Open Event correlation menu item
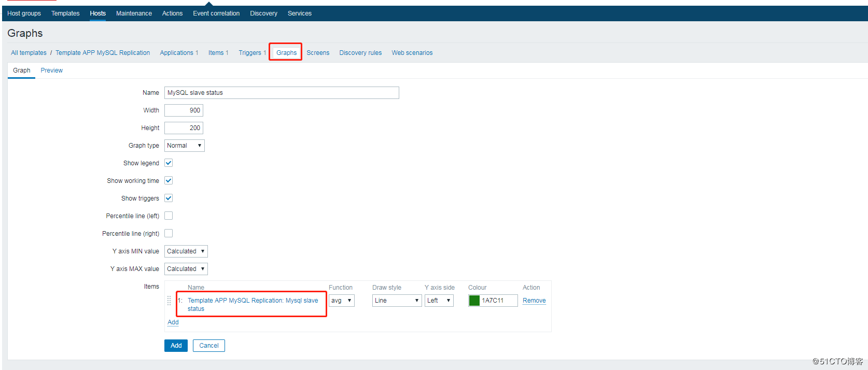This screenshot has height=370, width=868. click(216, 13)
